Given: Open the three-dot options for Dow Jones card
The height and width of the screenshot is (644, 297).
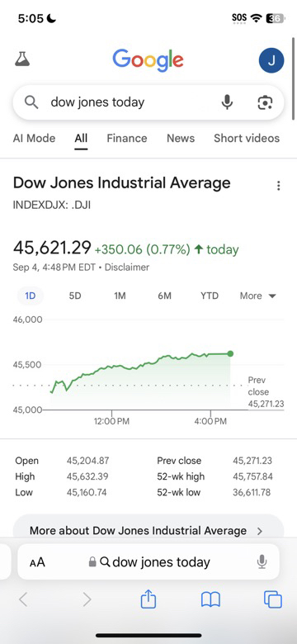Looking at the screenshot, I should [x=279, y=186].
